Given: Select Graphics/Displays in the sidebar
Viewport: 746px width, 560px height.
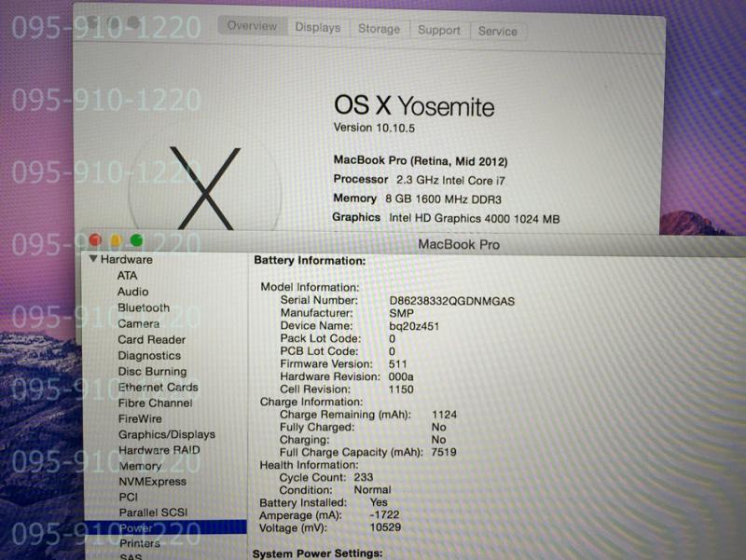Looking at the screenshot, I should [167, 434].
